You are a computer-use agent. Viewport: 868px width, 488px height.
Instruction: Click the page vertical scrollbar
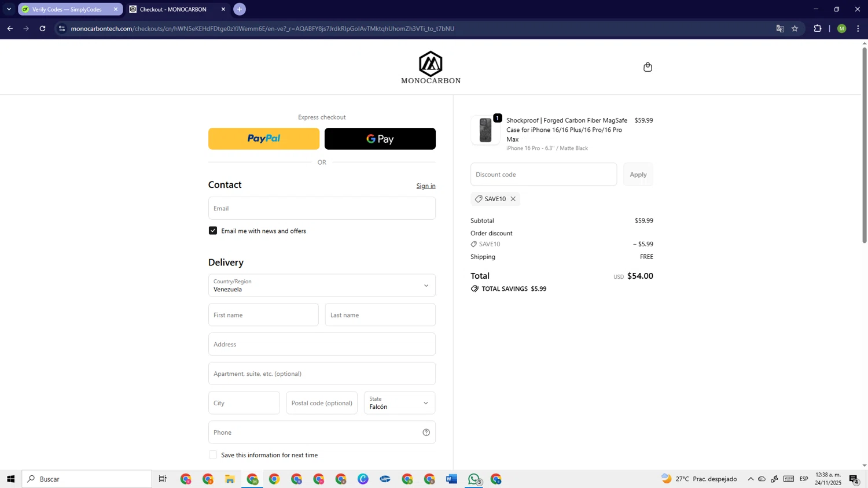[x=865, y=145]
